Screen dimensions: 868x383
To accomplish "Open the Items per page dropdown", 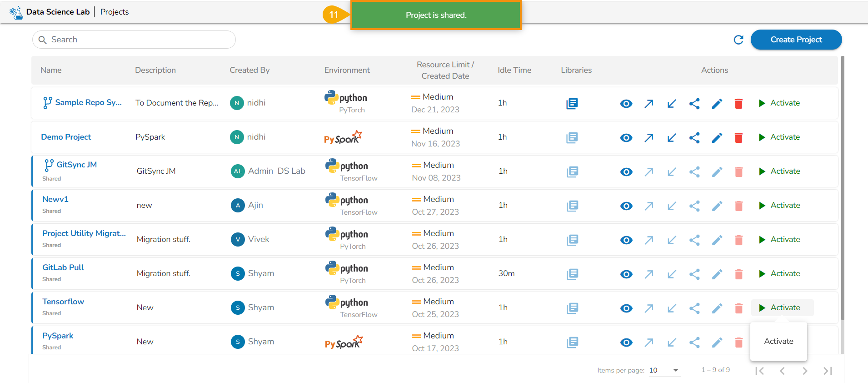I will coord(664,370).
